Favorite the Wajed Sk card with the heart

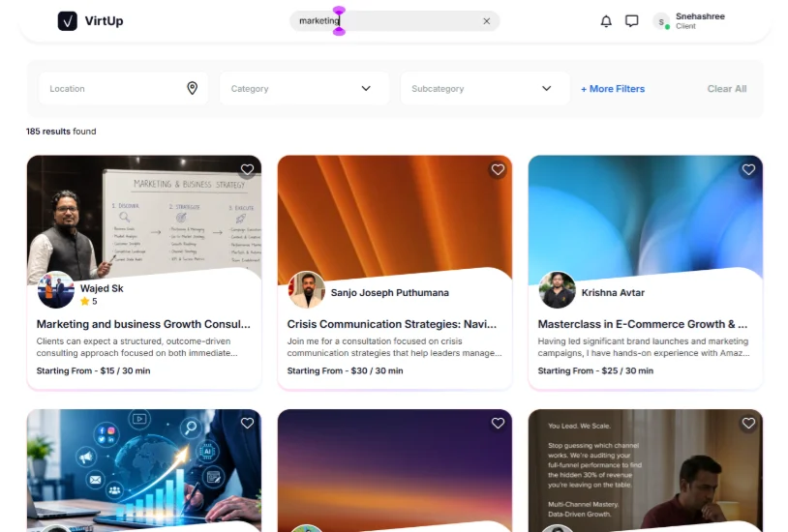tap(247, 170)
